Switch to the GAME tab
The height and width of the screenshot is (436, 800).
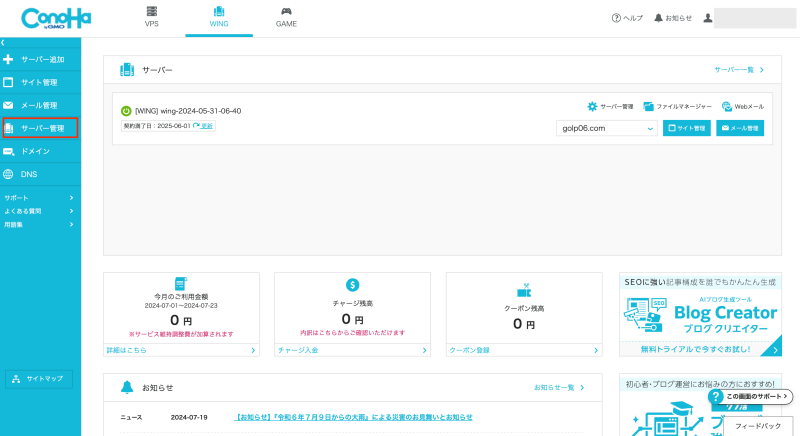click(286, 17)
